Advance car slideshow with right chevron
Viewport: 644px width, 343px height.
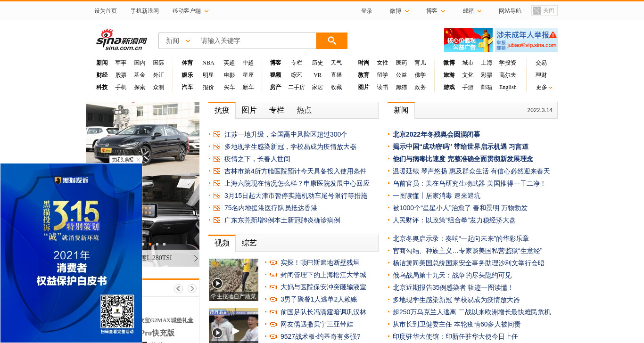[196, 258]
